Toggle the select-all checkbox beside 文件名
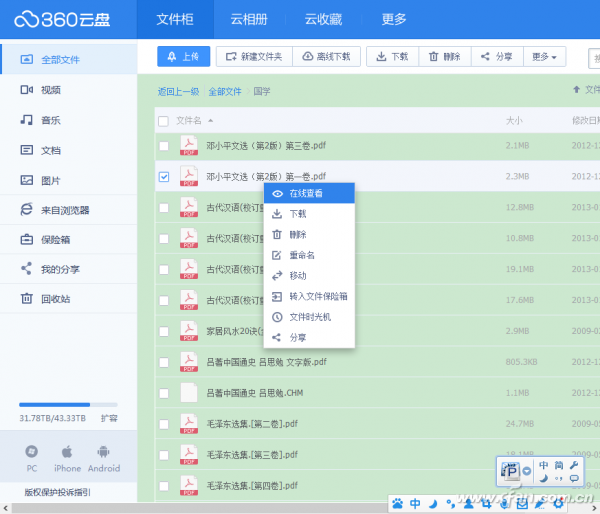 (x=163, y=121)
